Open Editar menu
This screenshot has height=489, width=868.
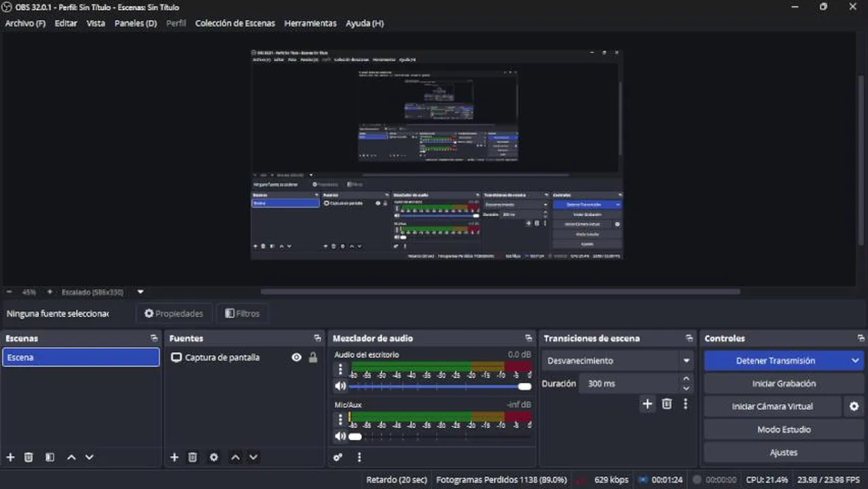tap(66, 23)
